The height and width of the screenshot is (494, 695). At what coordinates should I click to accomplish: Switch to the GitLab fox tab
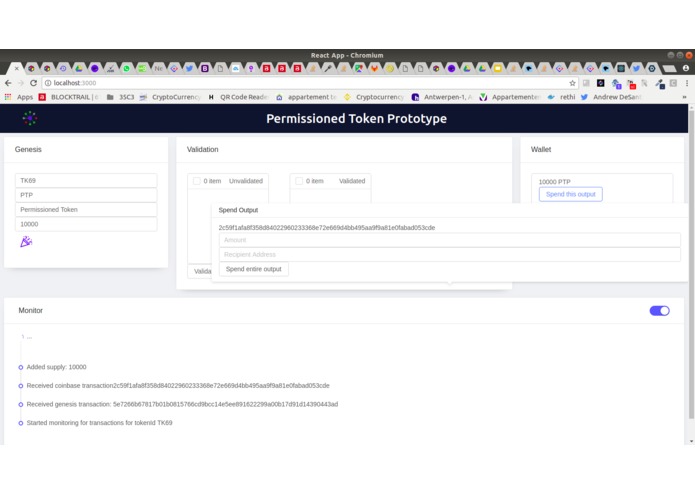pos(375,68)
